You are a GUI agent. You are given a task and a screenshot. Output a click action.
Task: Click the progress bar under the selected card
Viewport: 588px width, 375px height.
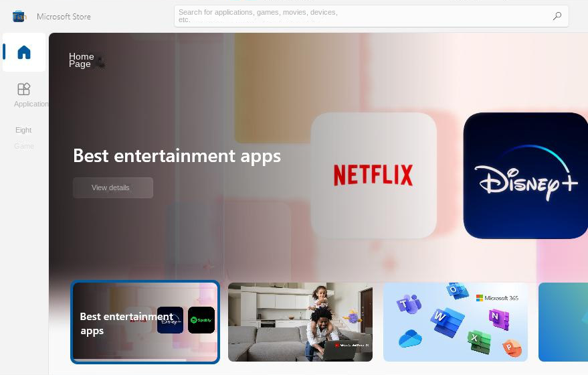point(130,360)
